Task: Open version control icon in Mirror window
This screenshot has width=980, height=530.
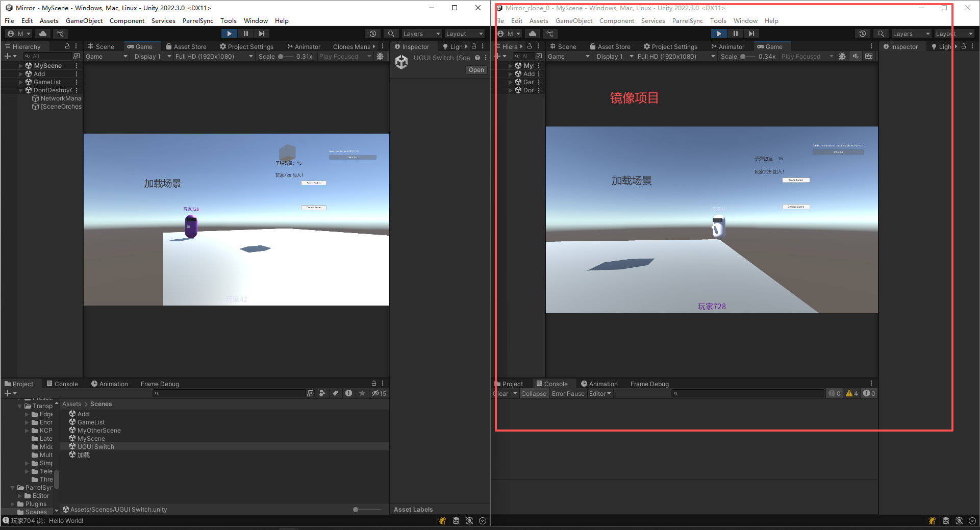Action: [60, 34]
